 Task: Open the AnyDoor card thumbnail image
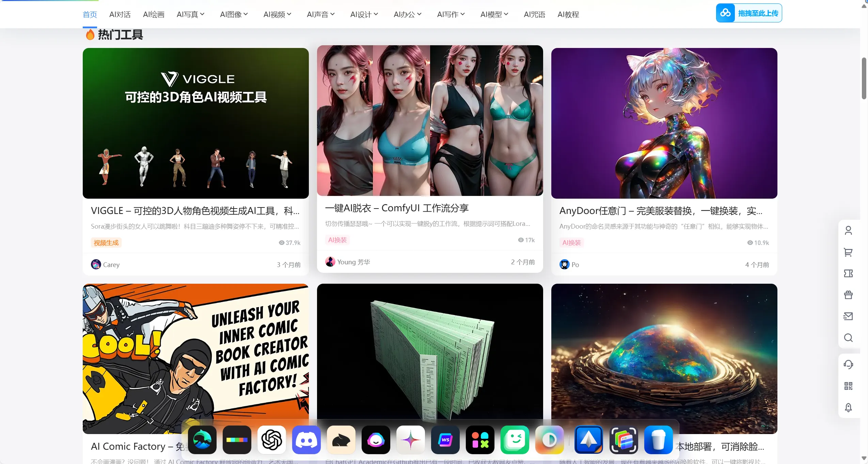tap(664, 123)
